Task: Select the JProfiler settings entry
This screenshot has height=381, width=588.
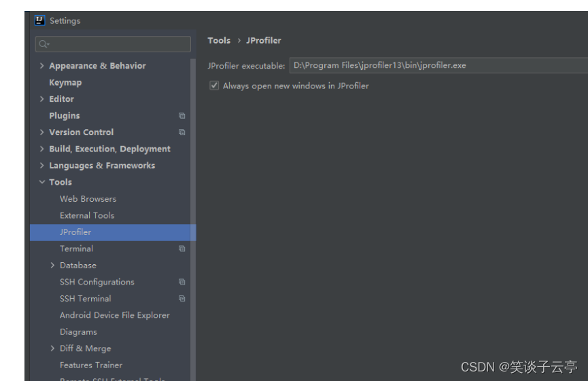Action: point(113,232)
